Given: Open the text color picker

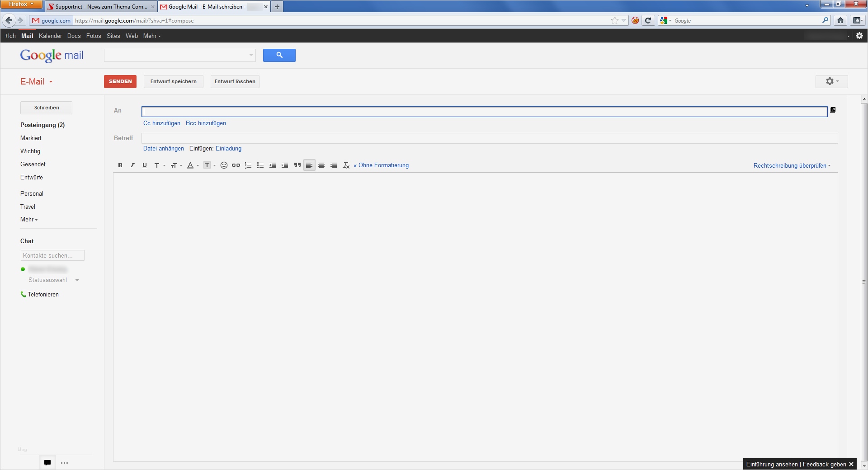Looking at the screenshot, I should click(193, 165).
